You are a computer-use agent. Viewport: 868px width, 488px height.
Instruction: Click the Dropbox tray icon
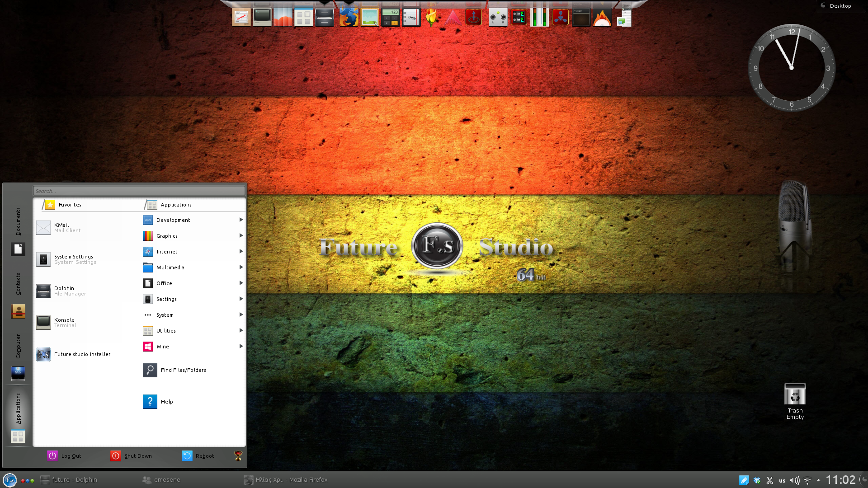[x=757, y=480]
